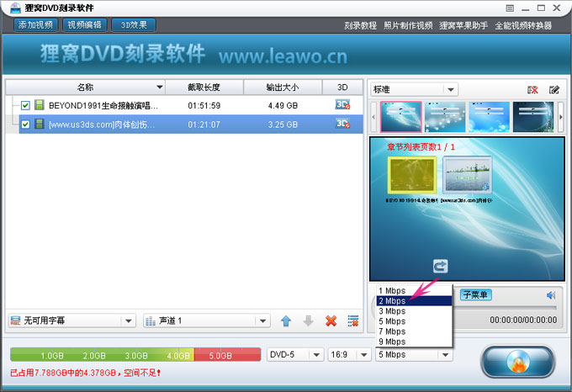The height and width of the screenshot is (392, 572).
Task: Click the film icon of www.us3ds.com row
Action: 40,124
